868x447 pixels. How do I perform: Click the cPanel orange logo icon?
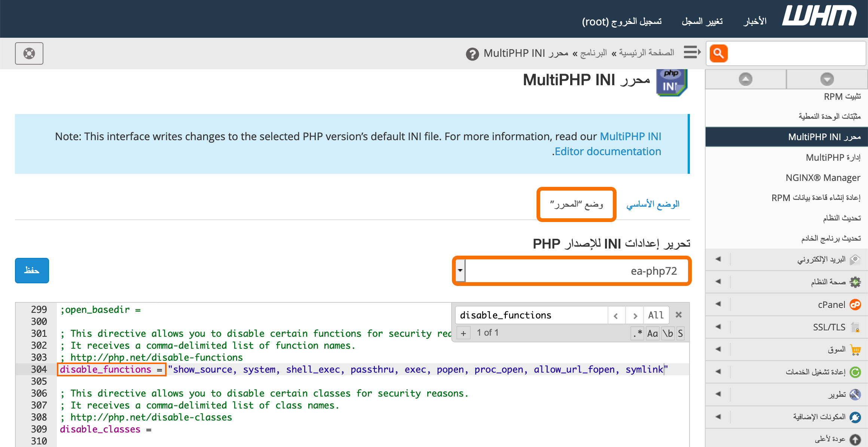point(855,305)
